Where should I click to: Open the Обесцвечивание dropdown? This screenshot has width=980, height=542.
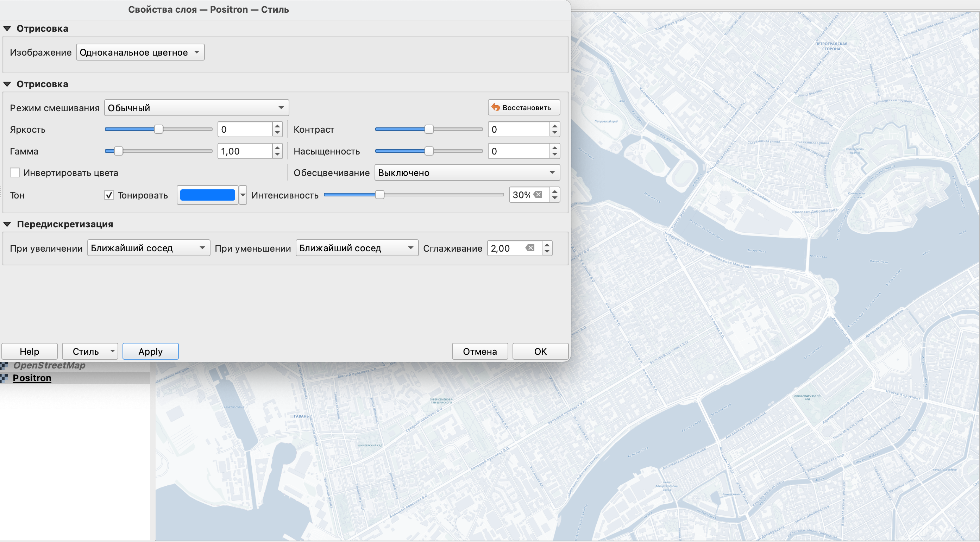[x=467, y=173]
